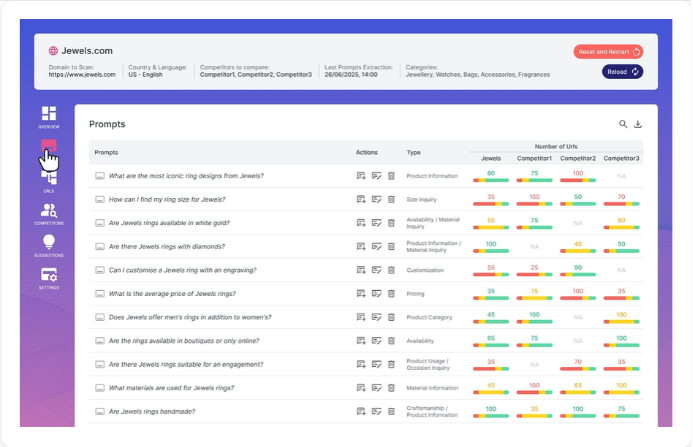Add to the 'white gold' prompt row
Screen dimensions: 693x447
point(361,222)
